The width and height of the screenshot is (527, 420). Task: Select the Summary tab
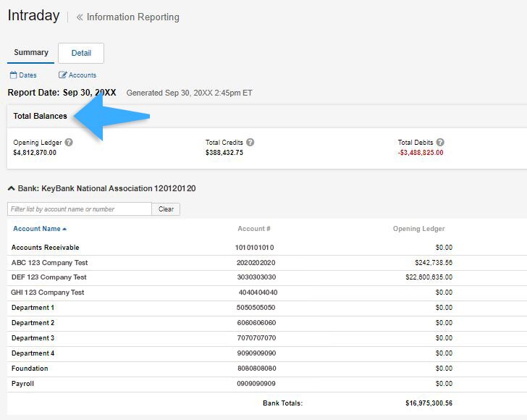31,53
